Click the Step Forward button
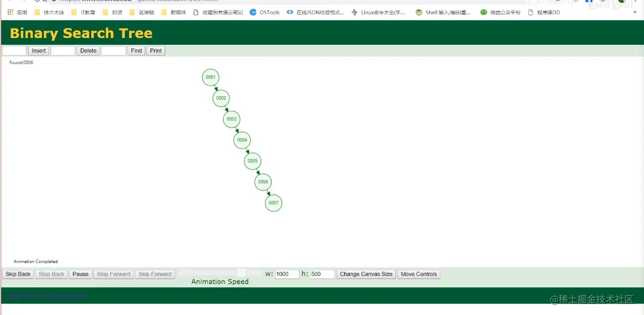 114,274
